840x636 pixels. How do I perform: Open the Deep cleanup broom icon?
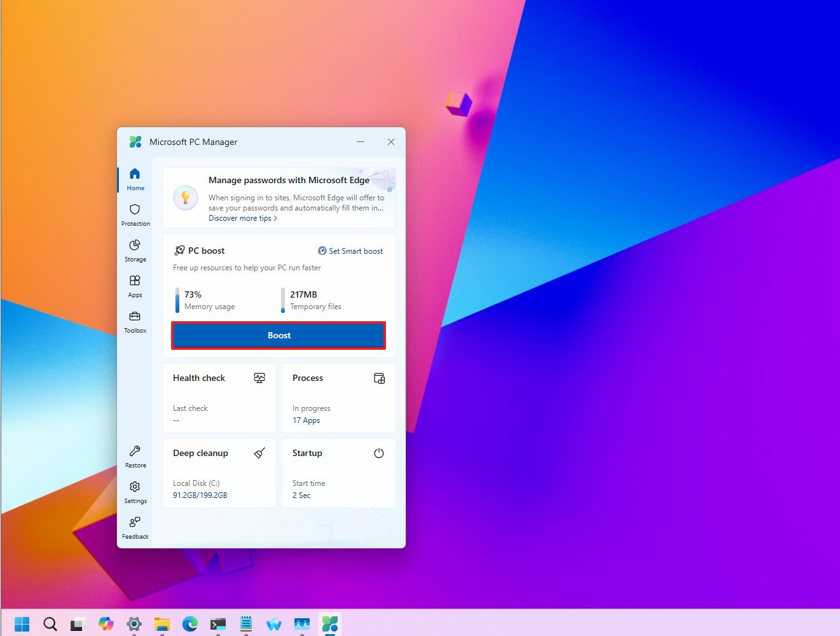click(259, 453)
